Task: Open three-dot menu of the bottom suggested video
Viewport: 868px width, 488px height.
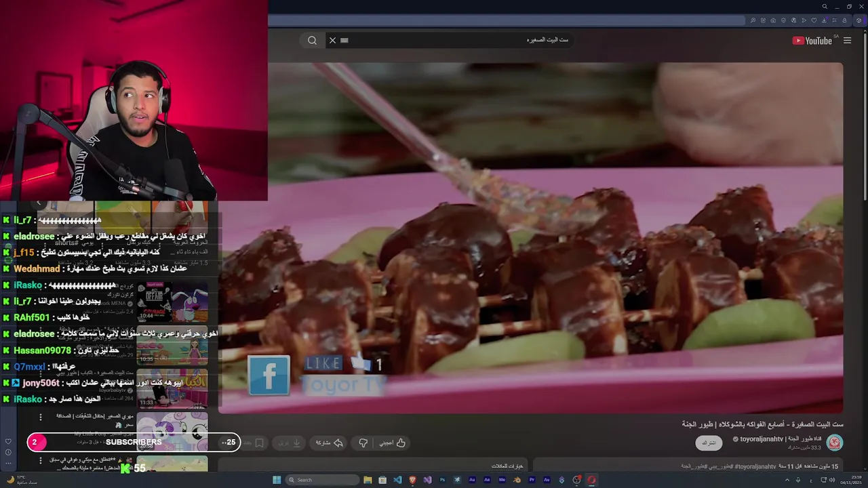Action: [41, 460]
